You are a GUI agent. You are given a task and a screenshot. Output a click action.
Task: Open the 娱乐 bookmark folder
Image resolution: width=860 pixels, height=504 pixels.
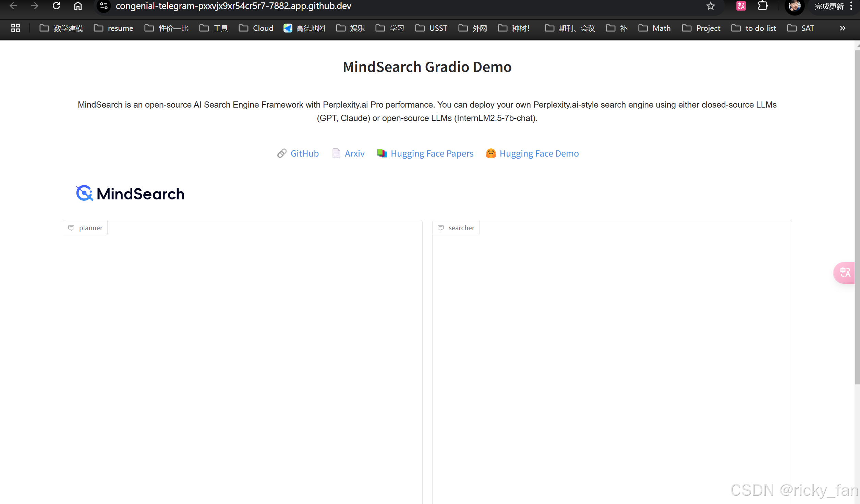point(350,28)
